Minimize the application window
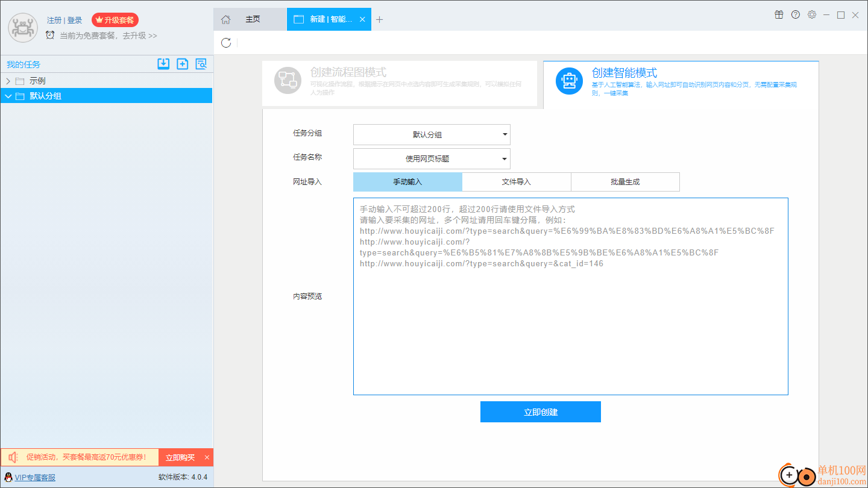The image size is (868, 488). click(826, 15)
